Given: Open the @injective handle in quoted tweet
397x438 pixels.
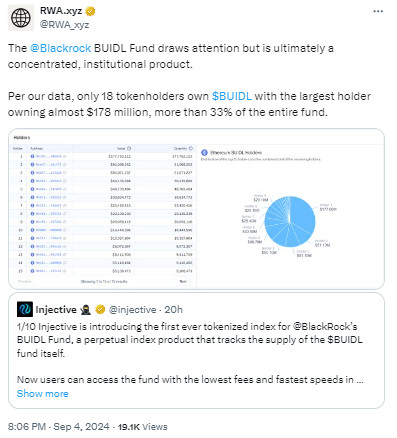Looking at the screenshot, I should click(x=132, y=310).
